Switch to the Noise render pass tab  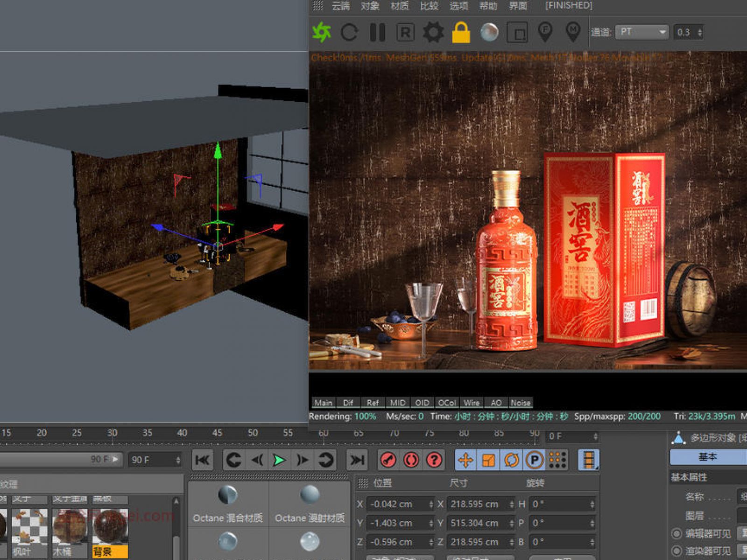(x=521, y=402)
